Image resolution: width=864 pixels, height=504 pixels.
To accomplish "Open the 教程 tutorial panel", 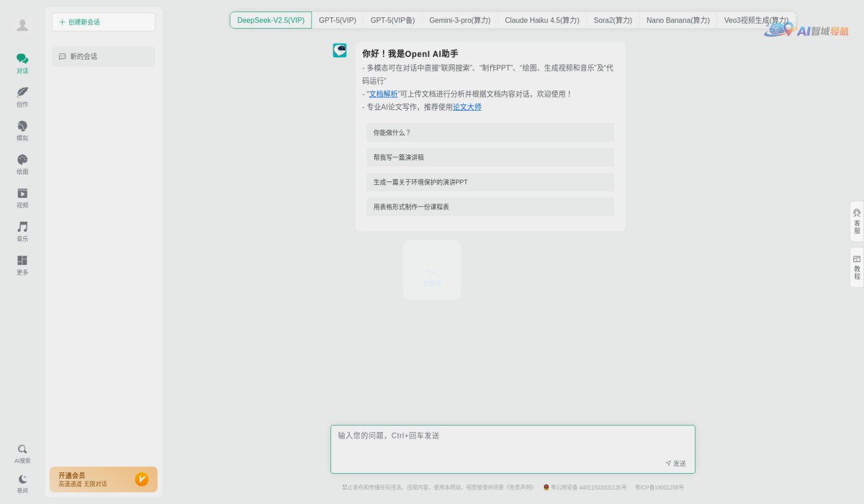I will pos(857,266).
